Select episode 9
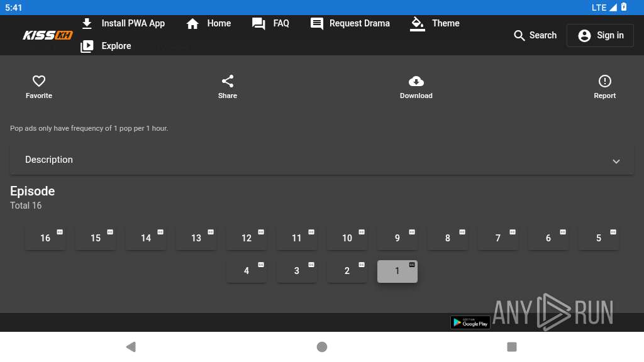644x362 pixels. pos(397,238)
